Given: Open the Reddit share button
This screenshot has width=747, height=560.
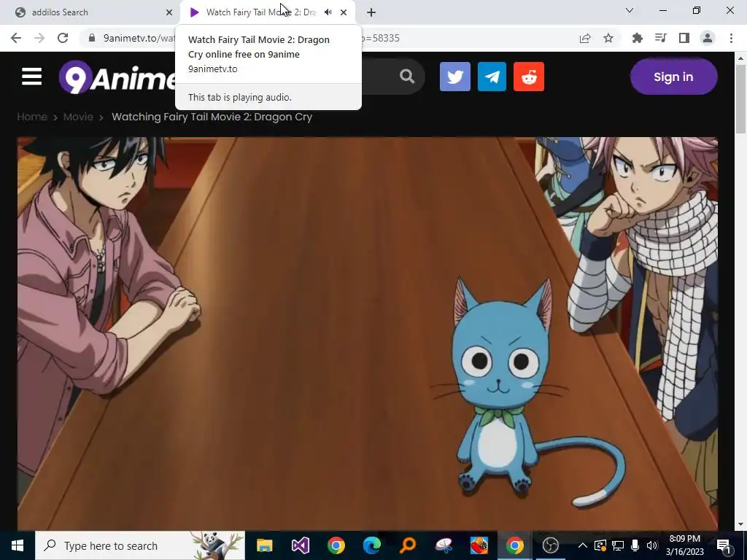Looking at the screenshot, I should [529, 77].
